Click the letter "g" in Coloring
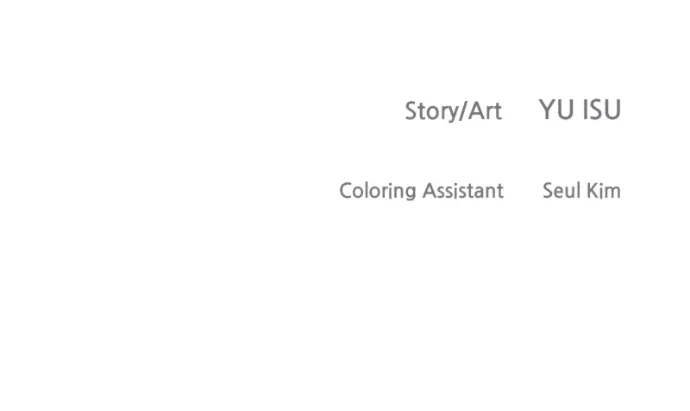 pos(410,192)
